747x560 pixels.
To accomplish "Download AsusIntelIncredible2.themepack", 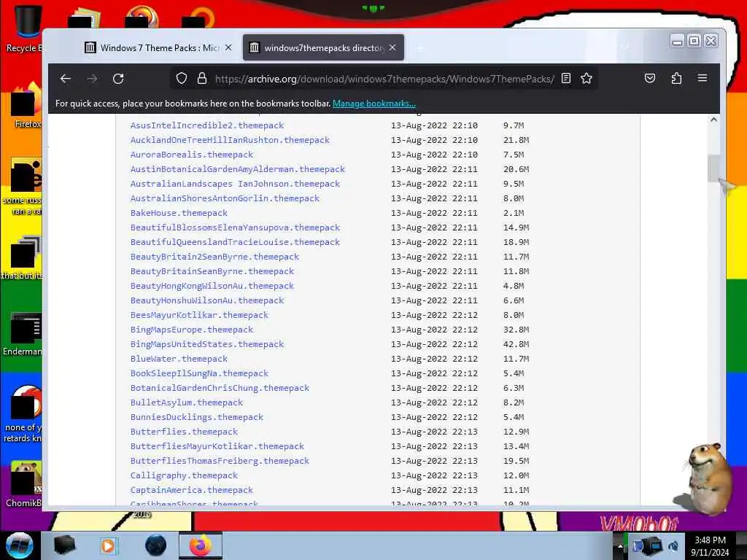I will coord(207,125).
